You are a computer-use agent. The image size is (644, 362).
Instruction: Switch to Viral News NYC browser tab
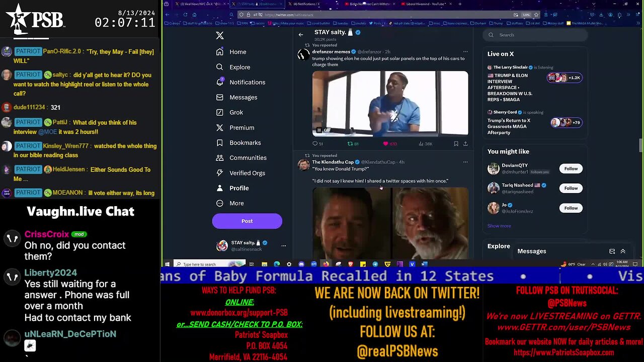point(201,4)
